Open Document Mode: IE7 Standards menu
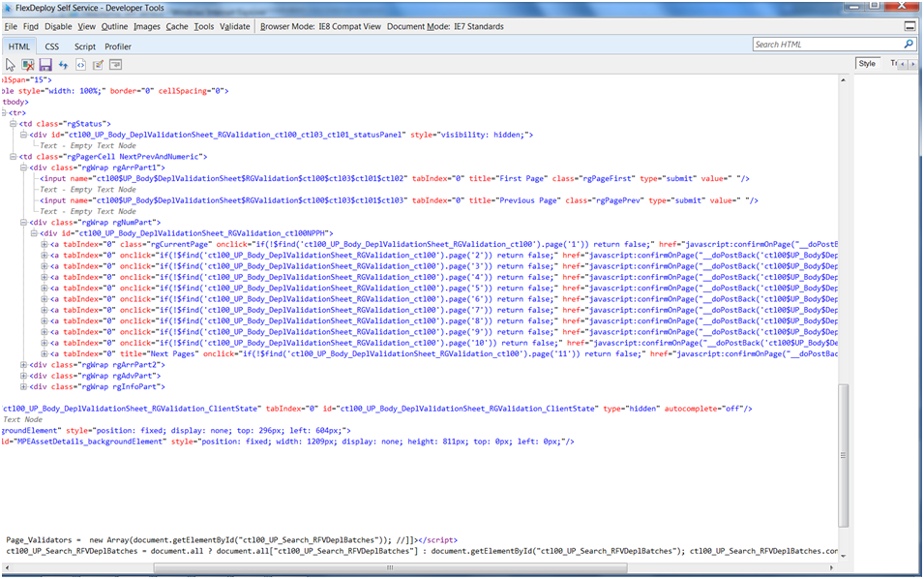The image size is (924, 579). coord(445,26)
